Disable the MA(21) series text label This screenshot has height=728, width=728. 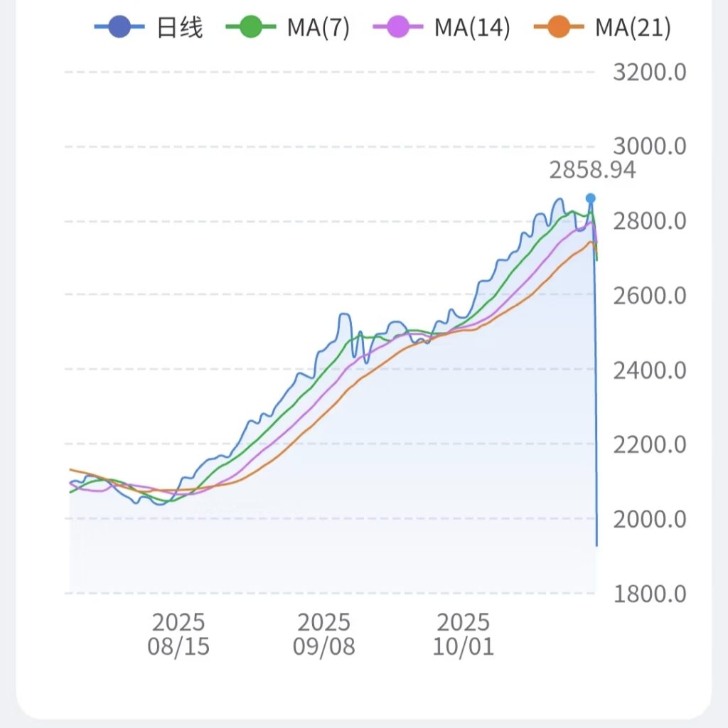coord(633,28)
